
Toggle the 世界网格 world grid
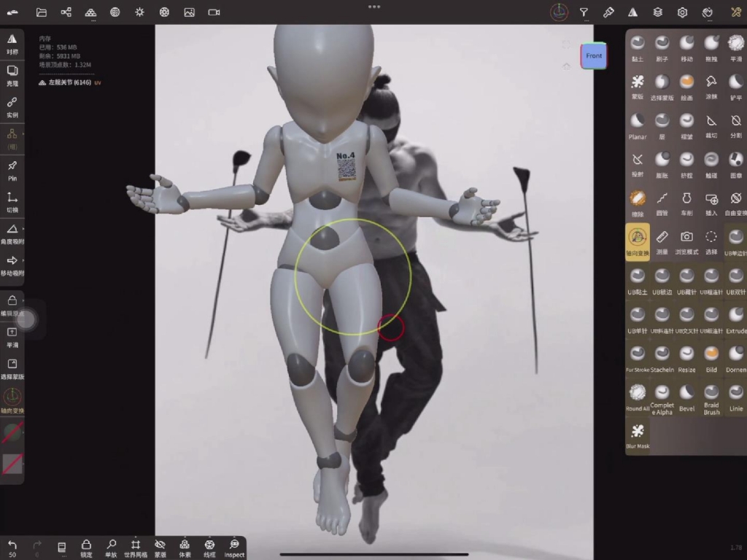[136, 548]
